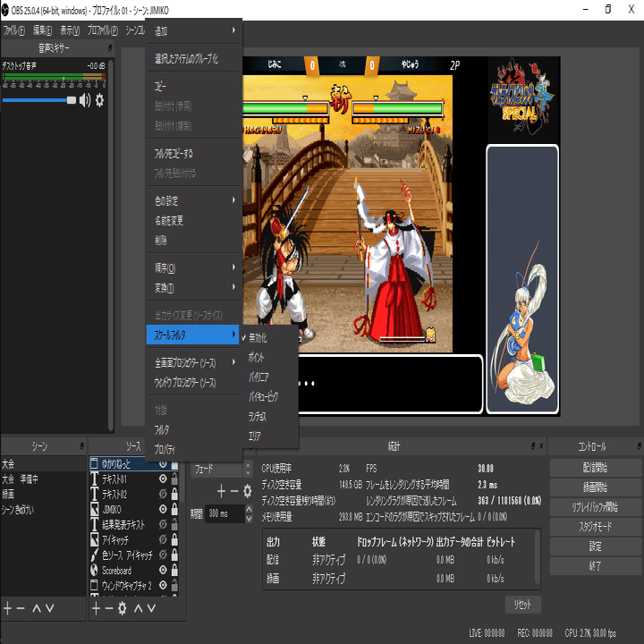Mute the デスクトップ音声 speaker icon
644x644 pixels.
click(x=85, y=100)
